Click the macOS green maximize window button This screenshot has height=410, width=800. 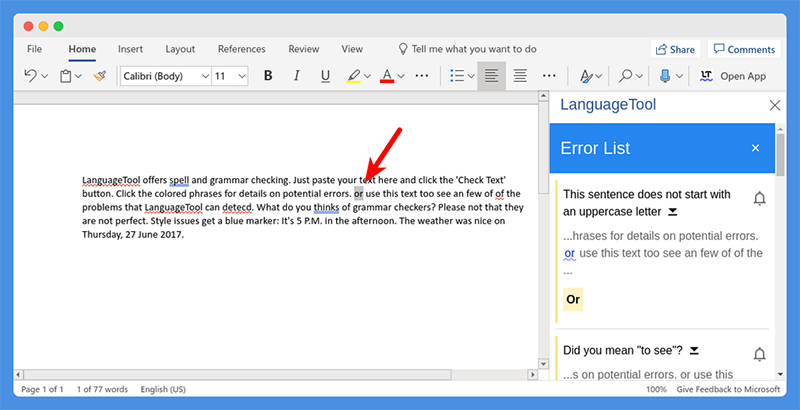(59, 26)
